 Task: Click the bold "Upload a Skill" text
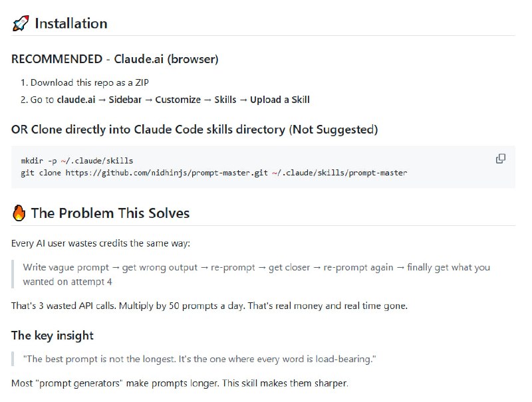(x=280, y=100)
